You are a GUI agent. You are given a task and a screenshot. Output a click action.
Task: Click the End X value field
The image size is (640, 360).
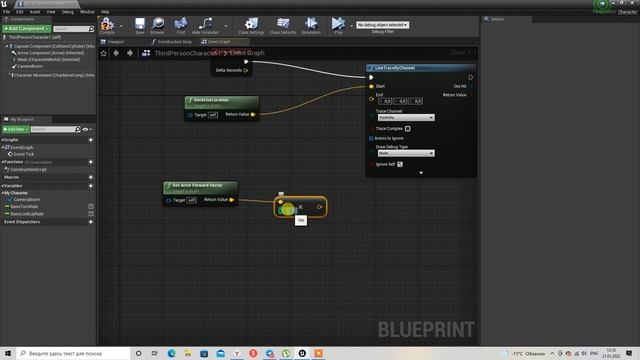(x=385, y=101)
